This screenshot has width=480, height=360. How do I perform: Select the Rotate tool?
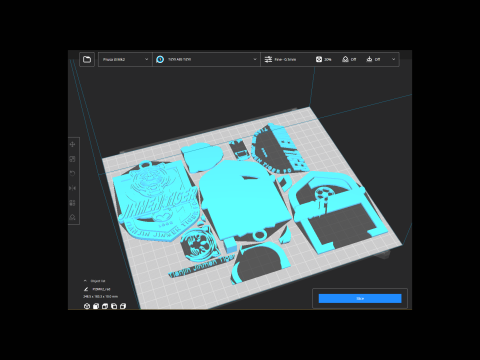(x=72, y=173)
